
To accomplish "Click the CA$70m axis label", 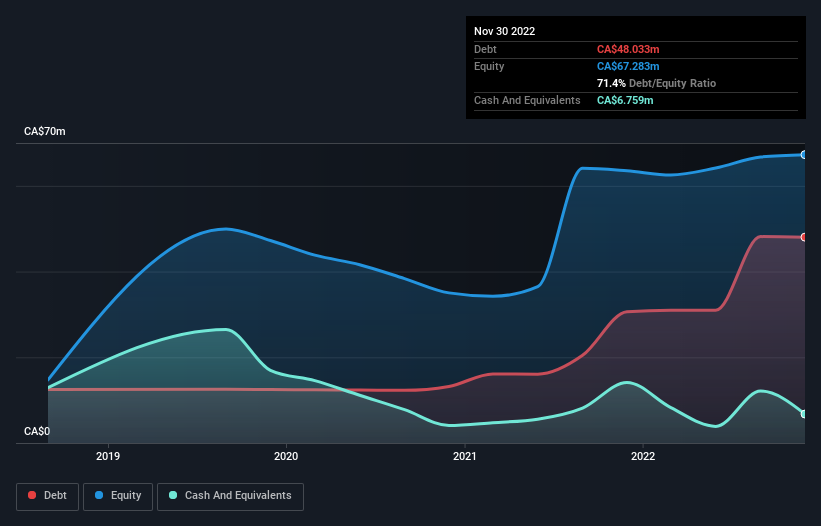I will (x=45, y=131).
